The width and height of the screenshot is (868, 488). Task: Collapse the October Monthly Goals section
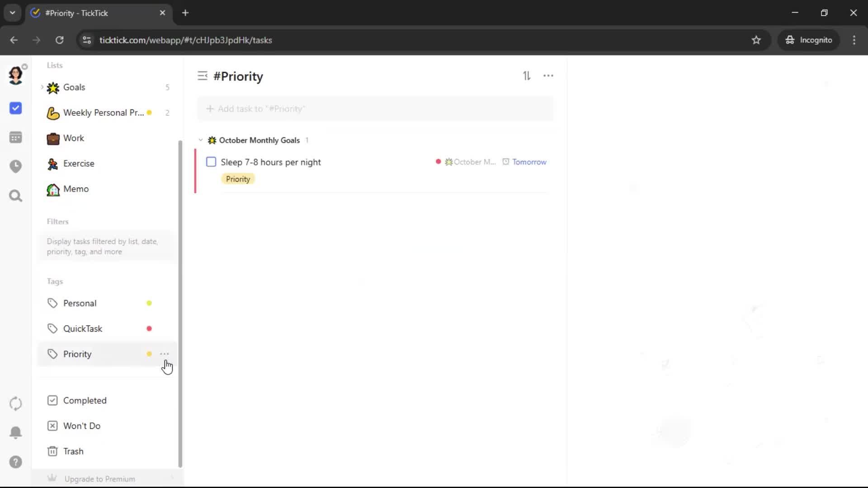click(201, 140)
